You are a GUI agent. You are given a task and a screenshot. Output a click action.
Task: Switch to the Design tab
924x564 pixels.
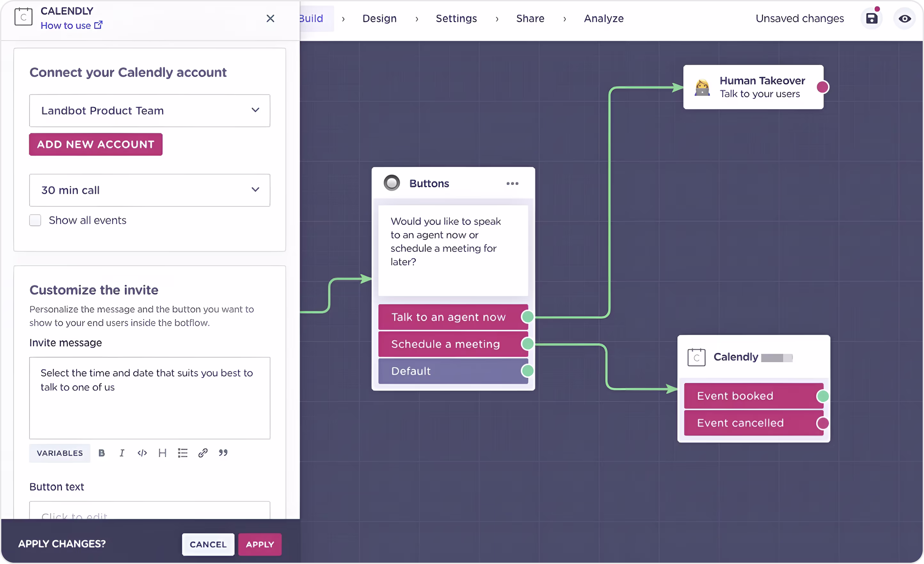coord(379,18)
